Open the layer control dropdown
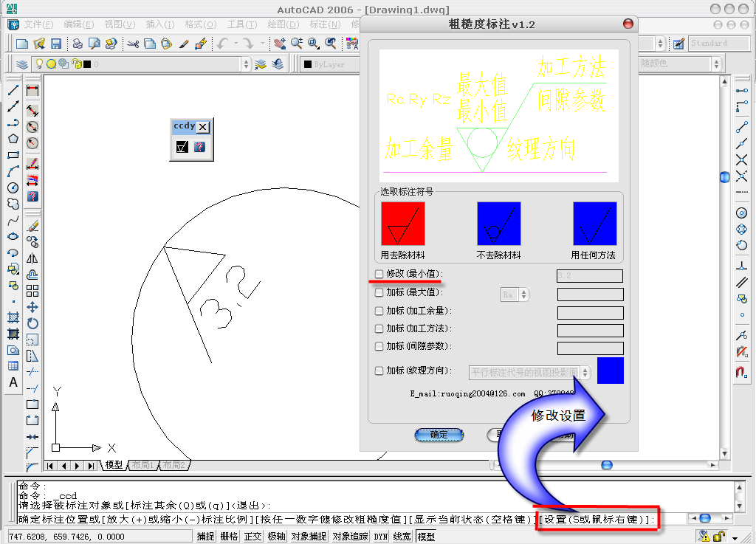756x544 pixels. [x=246, y=64]
